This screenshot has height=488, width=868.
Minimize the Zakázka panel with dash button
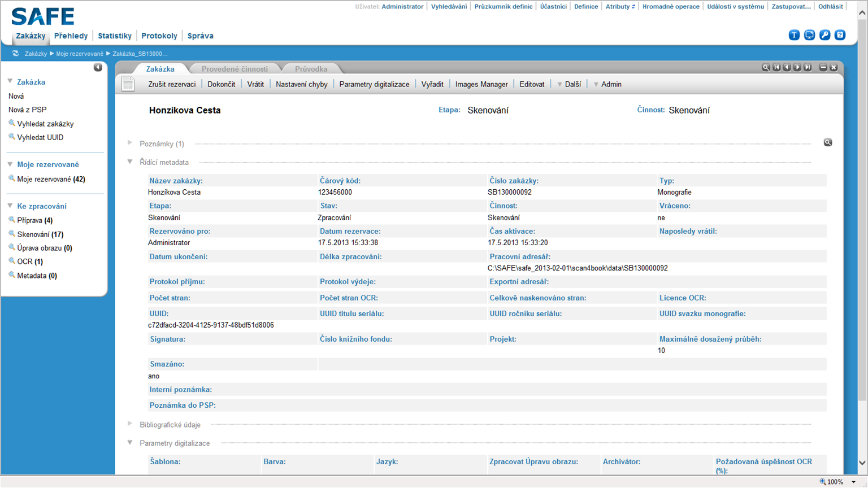[823, 67]
